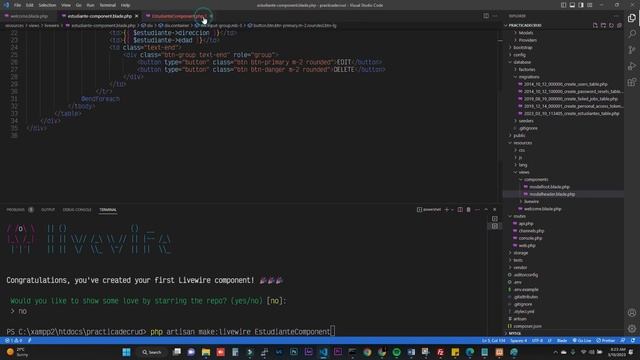Refresh the Explorer file tree
Viewport: 640px width, 360px height.
point(611,25)
